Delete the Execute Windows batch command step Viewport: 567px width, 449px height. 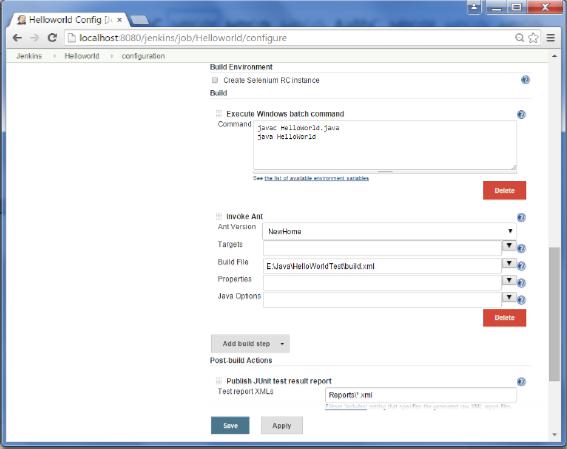tap(504, 191)
